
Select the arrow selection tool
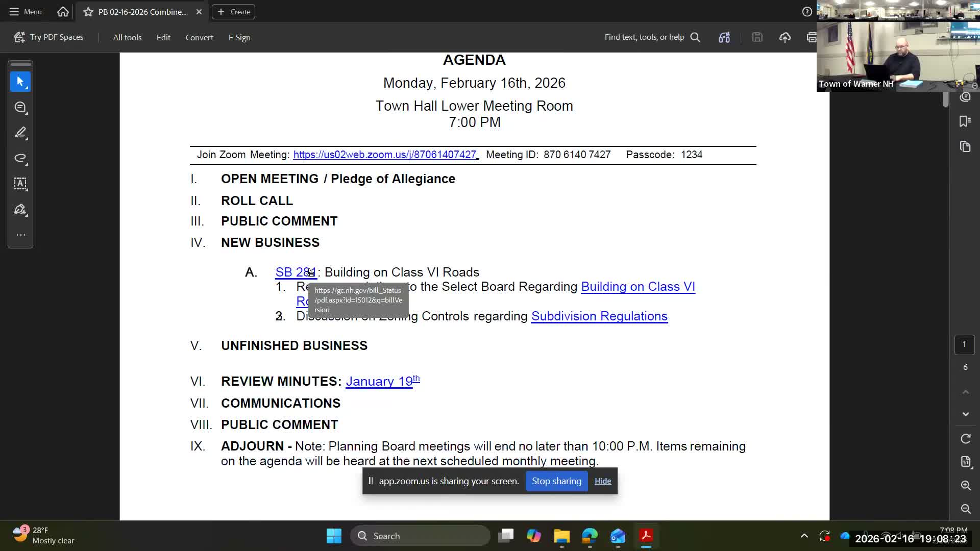click(20, 82)
